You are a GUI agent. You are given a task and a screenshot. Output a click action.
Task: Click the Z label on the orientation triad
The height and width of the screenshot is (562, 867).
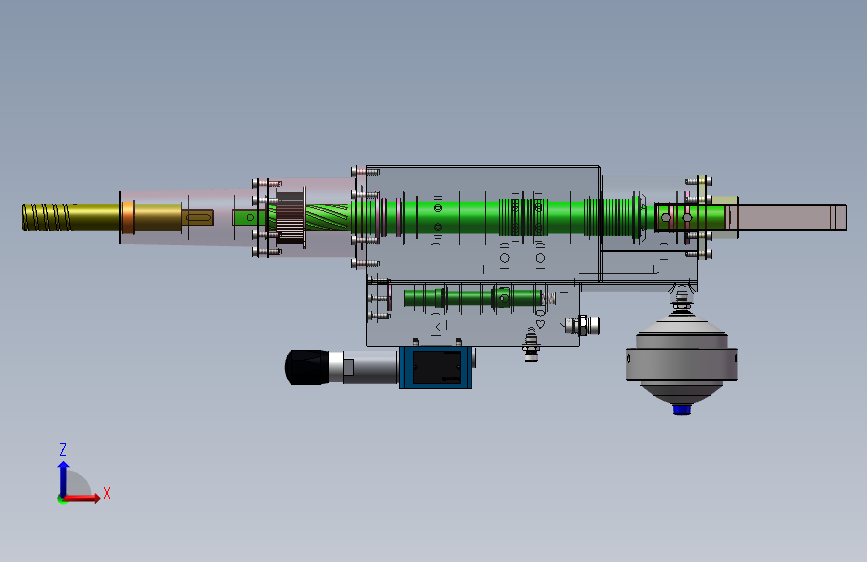(x=63, y=449)
